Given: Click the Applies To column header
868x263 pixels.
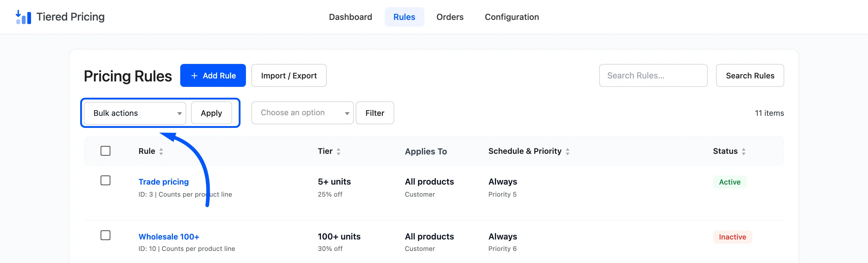Looking at the screenshot, I should (x=426, y=151).
